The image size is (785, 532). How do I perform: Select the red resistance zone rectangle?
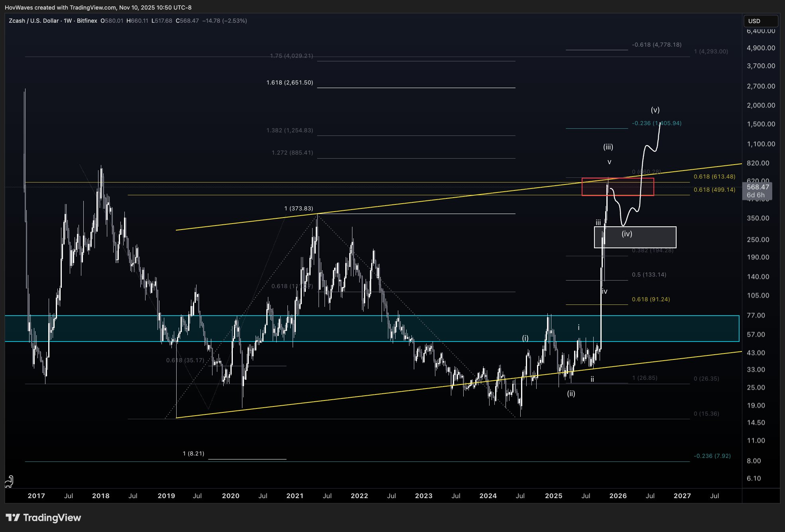pos(618,187)
